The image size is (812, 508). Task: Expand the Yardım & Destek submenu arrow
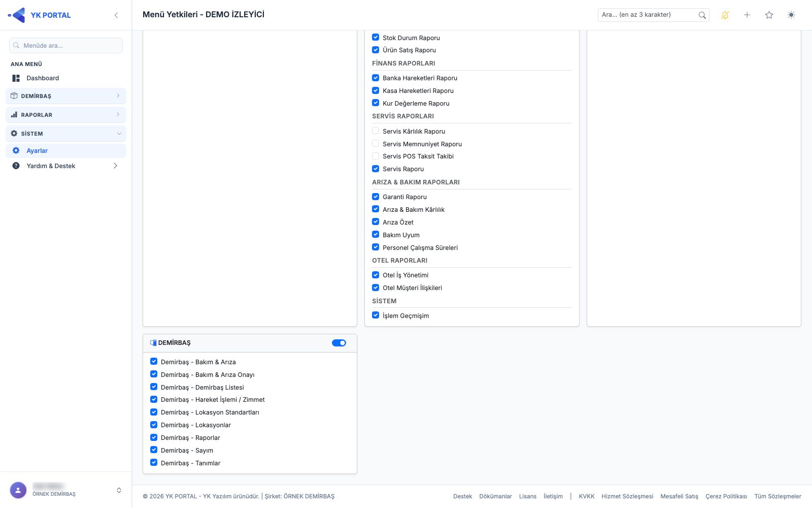116,166
